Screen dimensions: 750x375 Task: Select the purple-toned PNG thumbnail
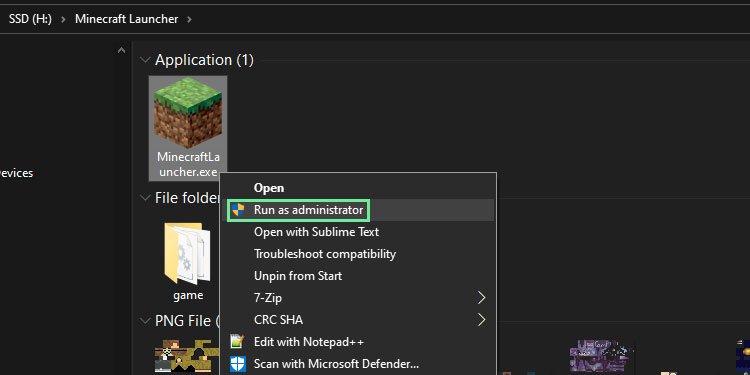point(601,356)
